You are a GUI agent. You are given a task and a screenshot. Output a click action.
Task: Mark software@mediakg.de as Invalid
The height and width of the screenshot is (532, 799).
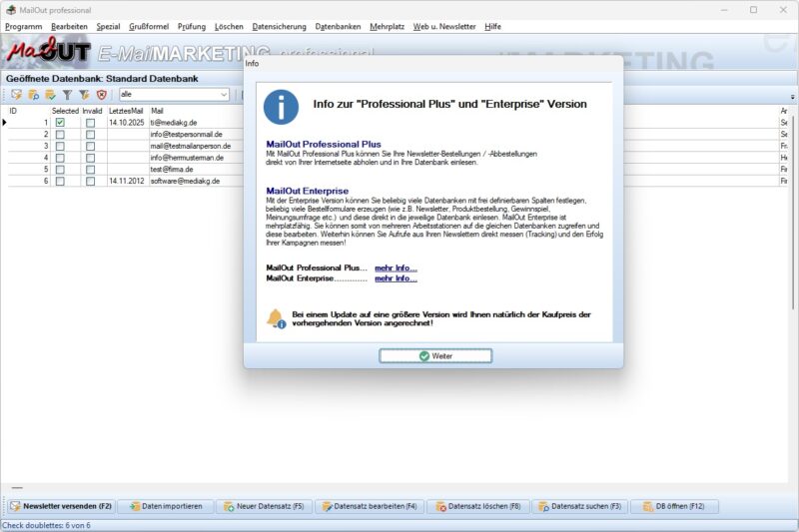click(x=90, y=182)
